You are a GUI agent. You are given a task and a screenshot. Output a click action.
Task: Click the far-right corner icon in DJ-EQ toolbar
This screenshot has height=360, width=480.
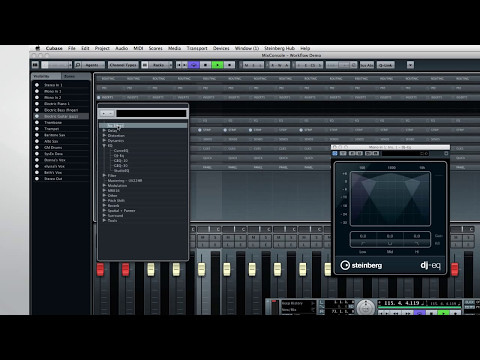pyautogui.click(x=446, y=153)
